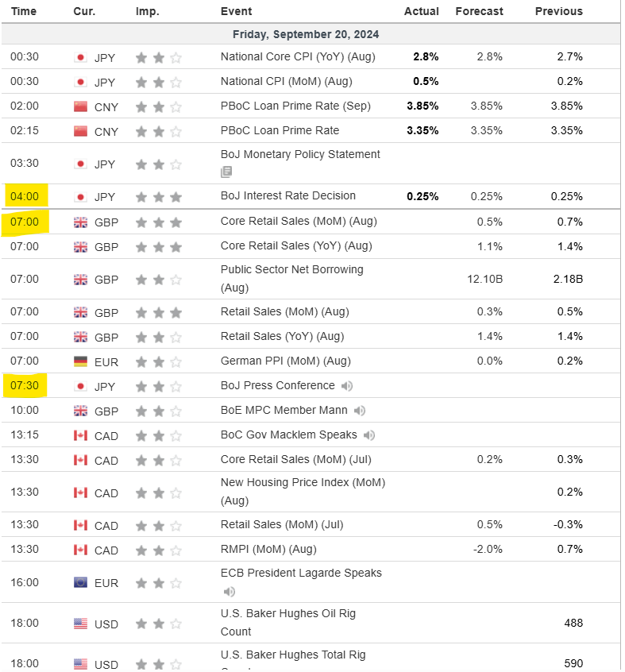Viewport: 625px width, 672px height.
Task: Select the National Core CPI (YoY) (Aug) event
Action: click(x=298, y=56)
